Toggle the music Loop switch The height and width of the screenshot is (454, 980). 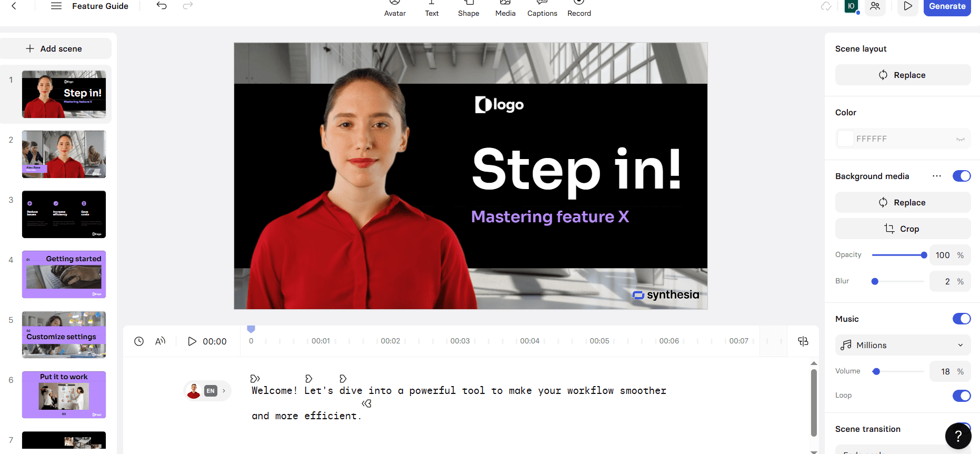coord(961,396)
